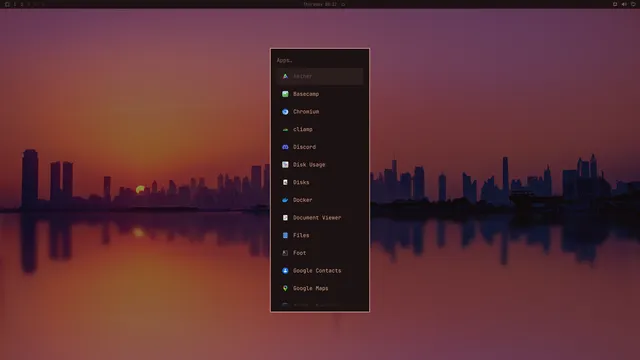Viewport: 640px width, 360px height.
Task: Click the cliamp icon
Action: [x=285, y=129]
